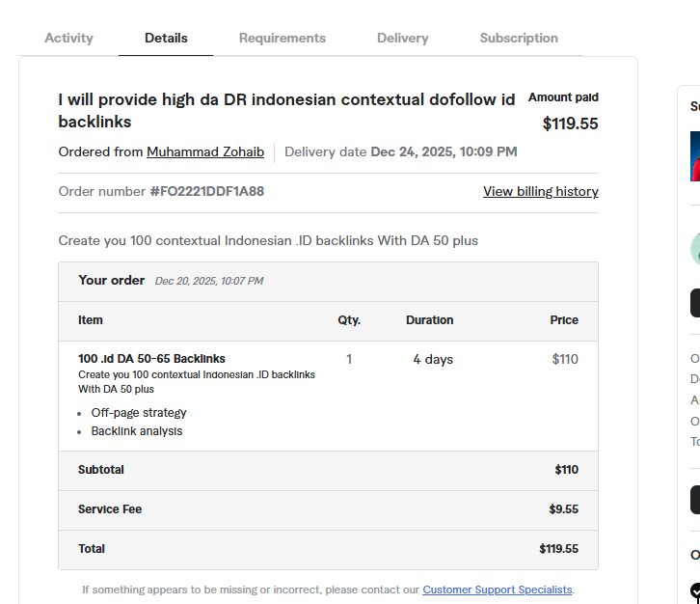Show the Subscription tab

pyautogui.click(x=519, y=39)
